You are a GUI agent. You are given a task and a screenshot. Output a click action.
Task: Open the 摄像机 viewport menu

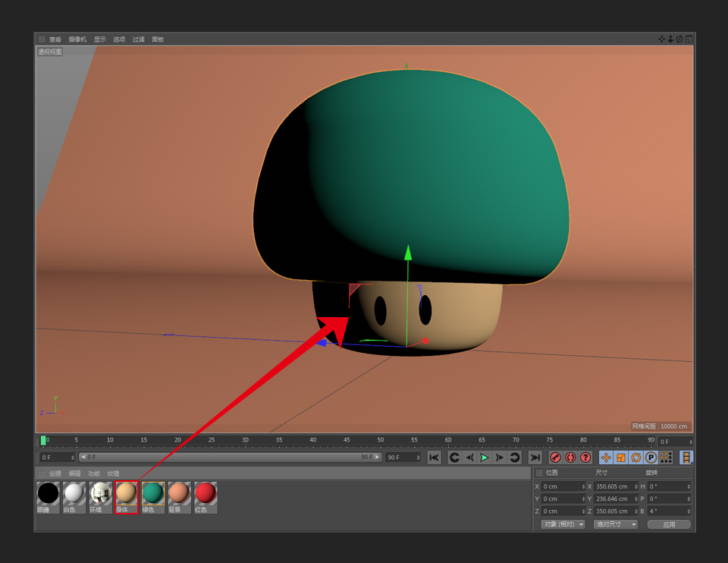point(77,39)
